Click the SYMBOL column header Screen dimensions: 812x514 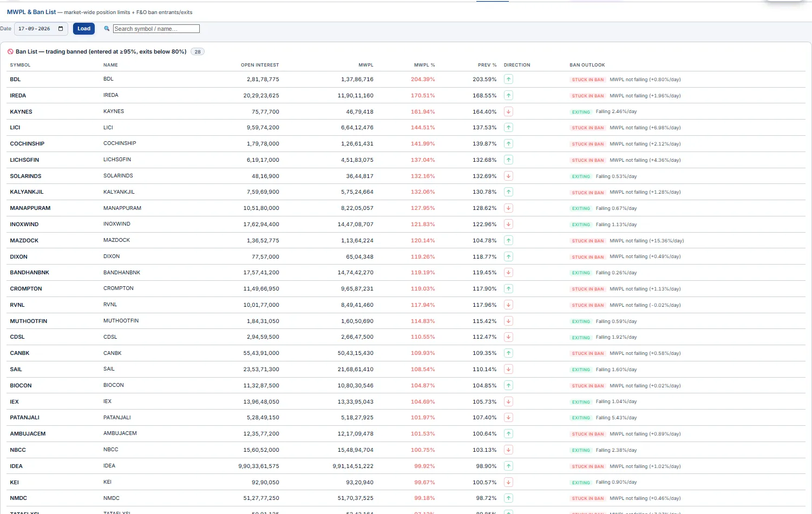[x=20, y=65]
